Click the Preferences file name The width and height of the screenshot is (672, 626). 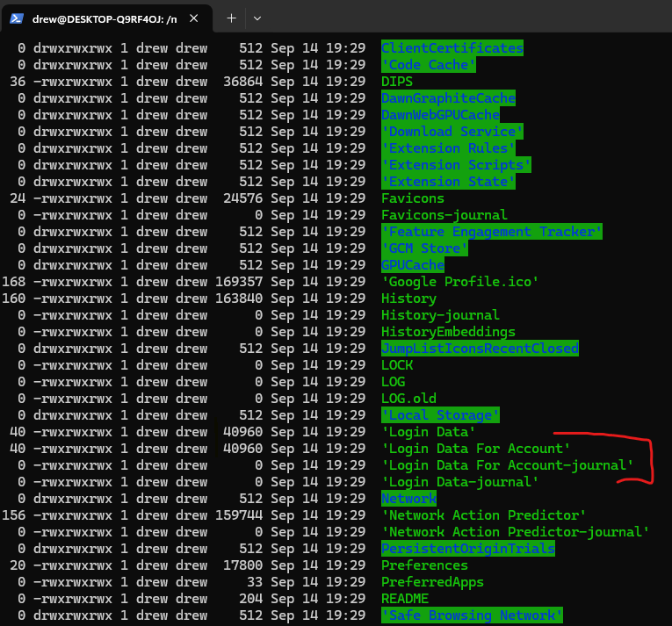(424, 566)
